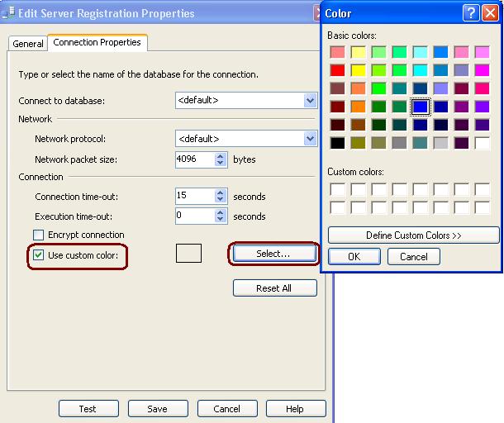Increase the Network packet size spinner

[221, 155]
